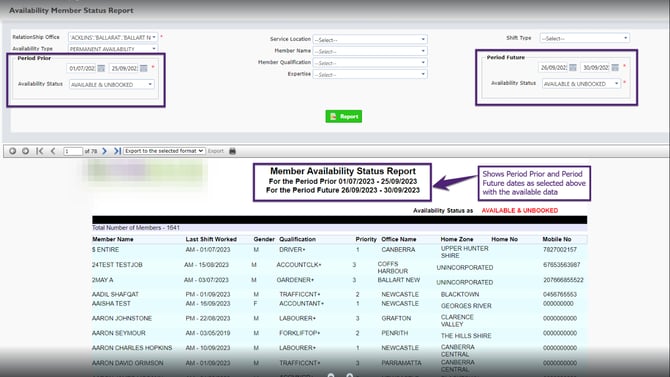Click the Mobile No column header
The width and height of the screenshot is (670, 377).
point(557,239)
